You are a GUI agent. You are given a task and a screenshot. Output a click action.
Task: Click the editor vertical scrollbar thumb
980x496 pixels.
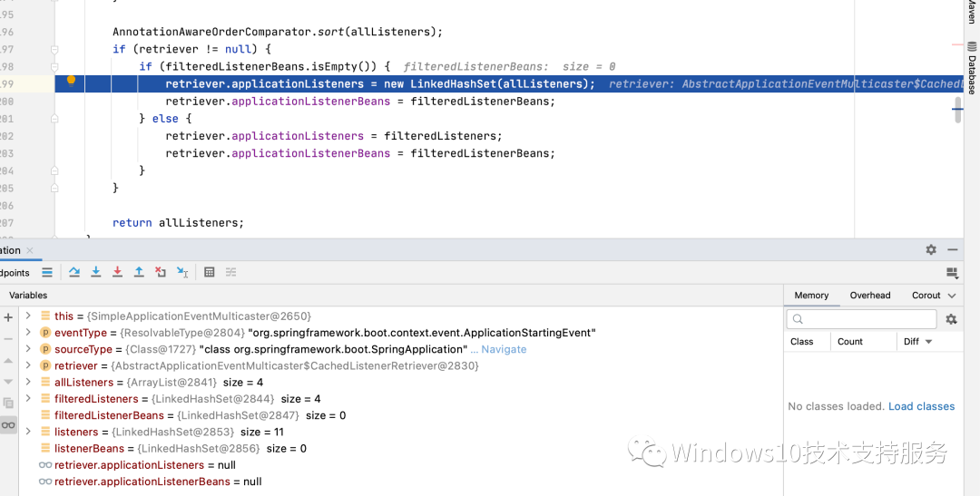pos(957,110)
